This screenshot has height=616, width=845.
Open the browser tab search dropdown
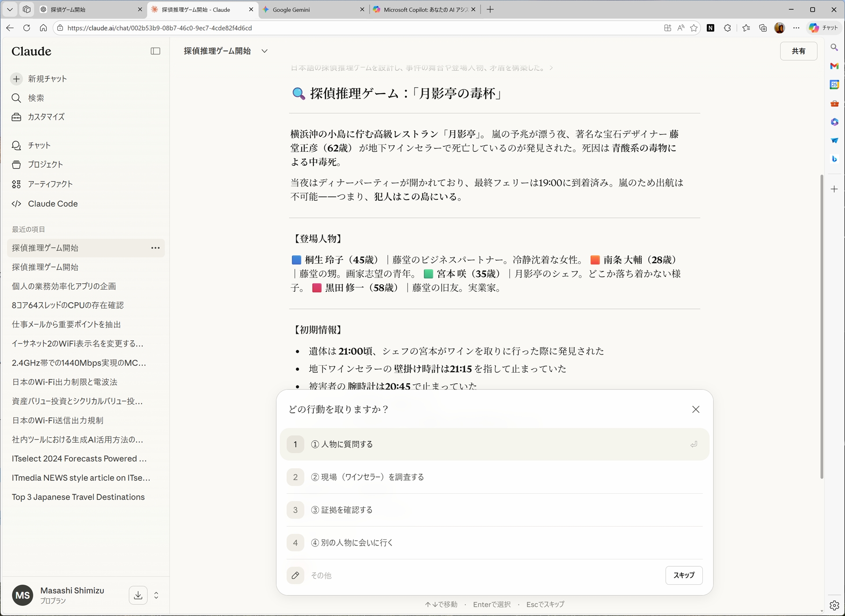(10, 9)
